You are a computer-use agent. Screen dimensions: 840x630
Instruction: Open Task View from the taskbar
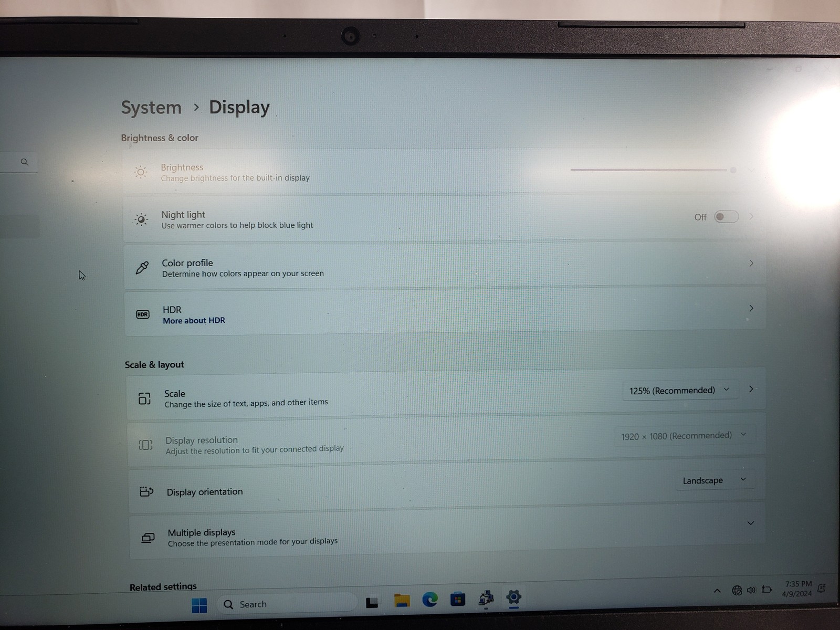(x=372, y=603)
